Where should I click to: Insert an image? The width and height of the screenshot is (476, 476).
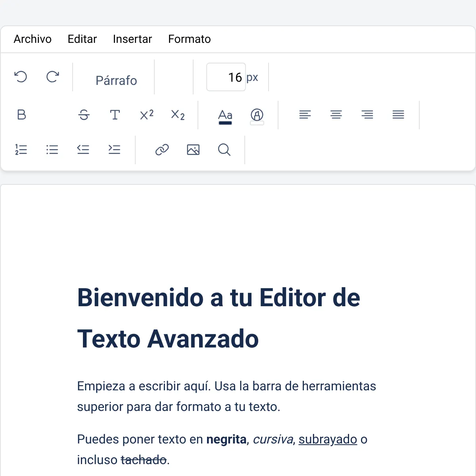coord(193,150)
